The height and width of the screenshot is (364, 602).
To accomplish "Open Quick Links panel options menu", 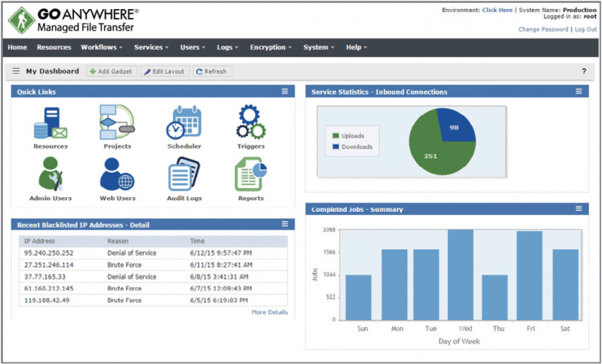I will point(285,92).
